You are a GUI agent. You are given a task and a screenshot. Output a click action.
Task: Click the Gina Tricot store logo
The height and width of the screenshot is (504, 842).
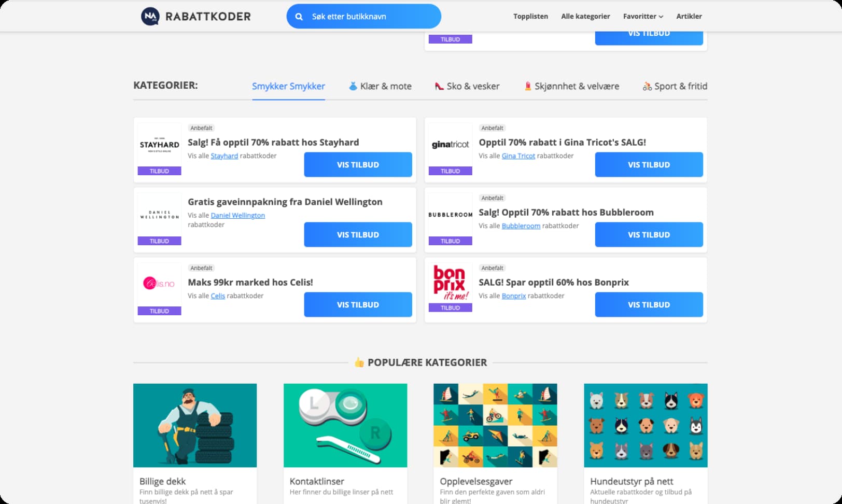point(450,144)
